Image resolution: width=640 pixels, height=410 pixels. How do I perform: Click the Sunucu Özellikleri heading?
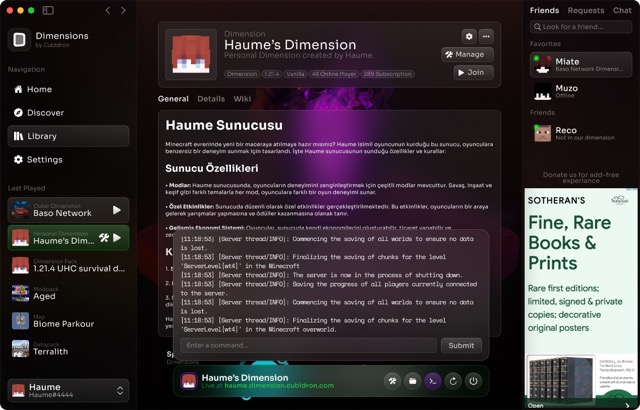click(x=212, y=168)
